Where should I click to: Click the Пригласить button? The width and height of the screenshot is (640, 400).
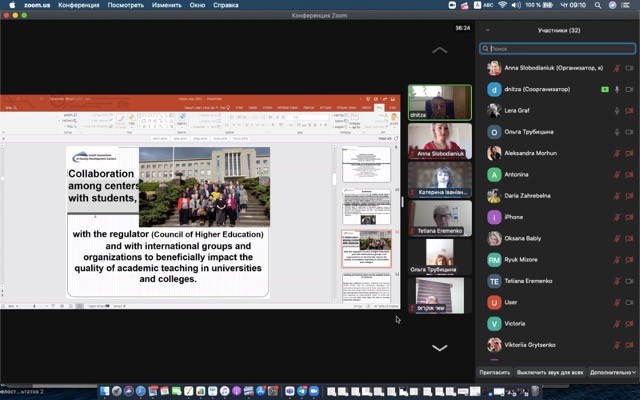[x=494, y=372]
